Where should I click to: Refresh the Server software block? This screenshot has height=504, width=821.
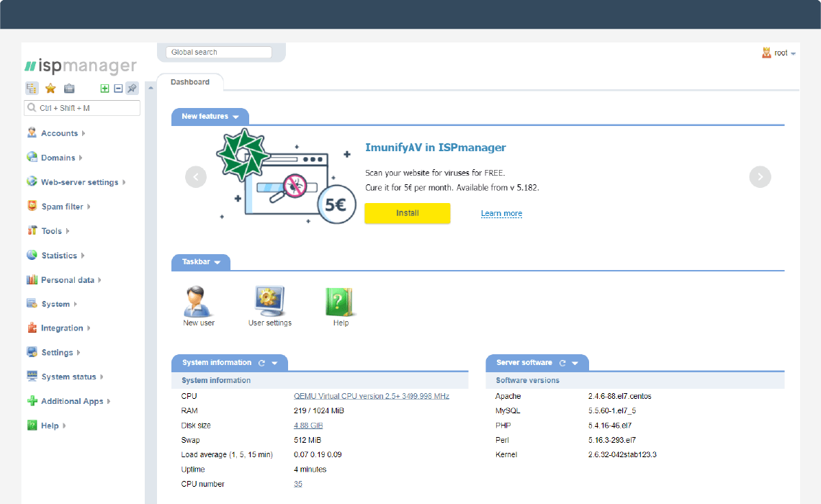[x=562, y=363]
